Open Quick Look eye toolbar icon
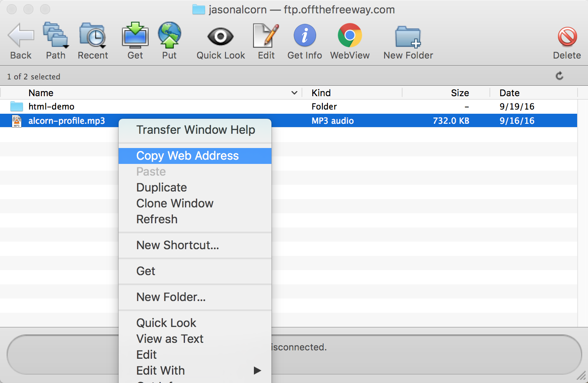The height and width of the screenshot is (383, 588). (220, 36)
